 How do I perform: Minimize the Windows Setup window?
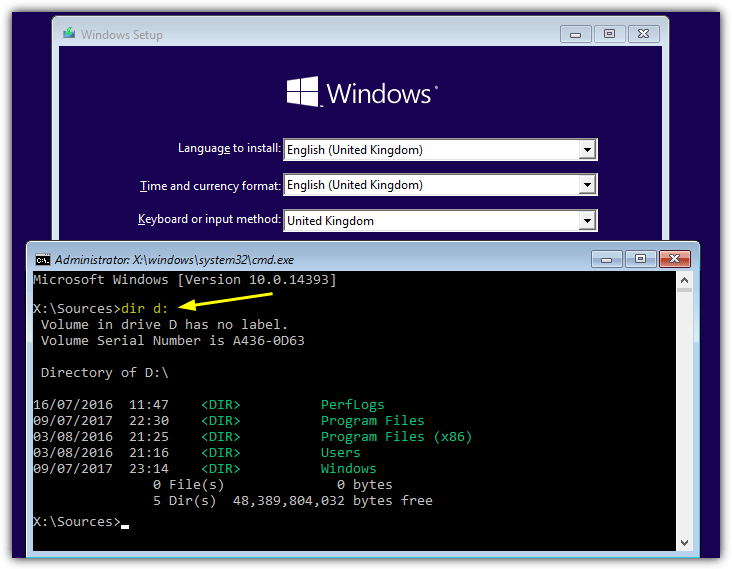[576, 34]
